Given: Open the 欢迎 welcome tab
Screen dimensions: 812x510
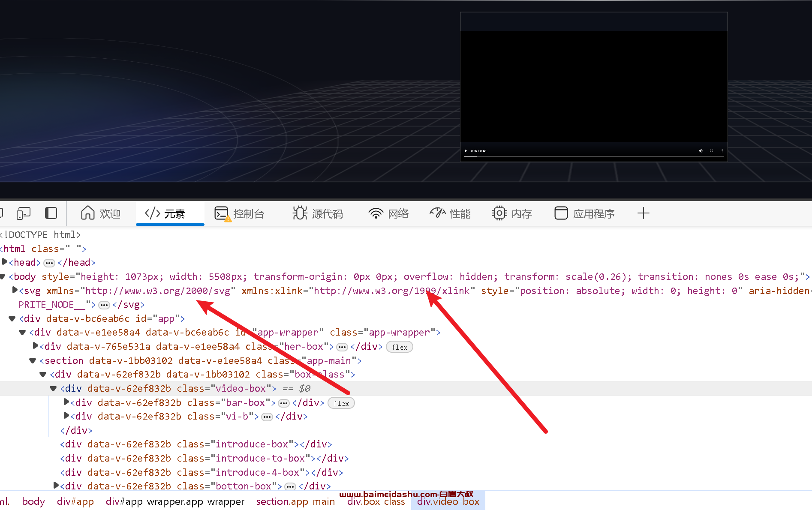Looking at the screenshot, I should [101, 213].
